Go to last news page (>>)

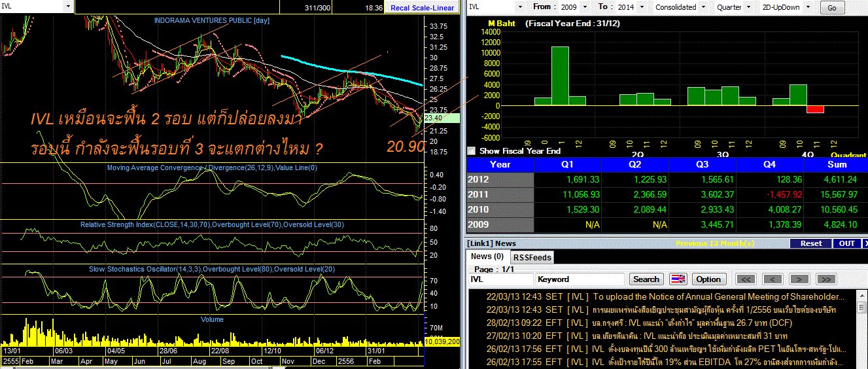(x=826, y=279)
